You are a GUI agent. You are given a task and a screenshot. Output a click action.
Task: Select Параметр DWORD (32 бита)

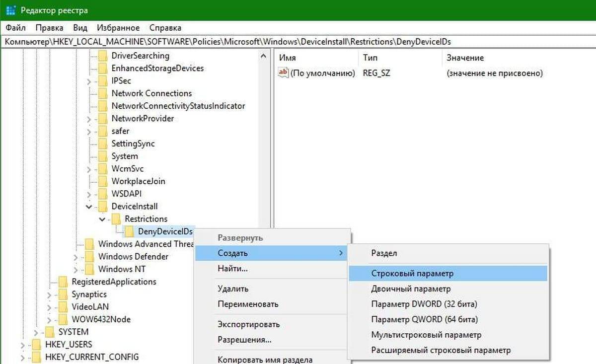coord(448,304)
